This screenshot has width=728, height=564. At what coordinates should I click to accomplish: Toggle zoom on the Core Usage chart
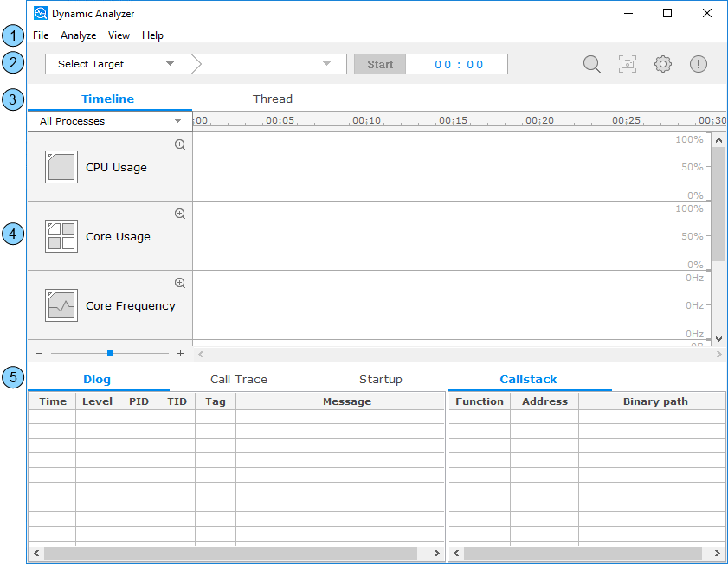click(179, 214)
